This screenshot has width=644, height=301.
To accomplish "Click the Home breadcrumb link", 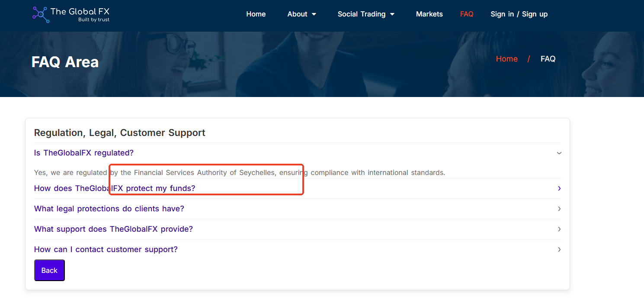I will click(507, 59).
